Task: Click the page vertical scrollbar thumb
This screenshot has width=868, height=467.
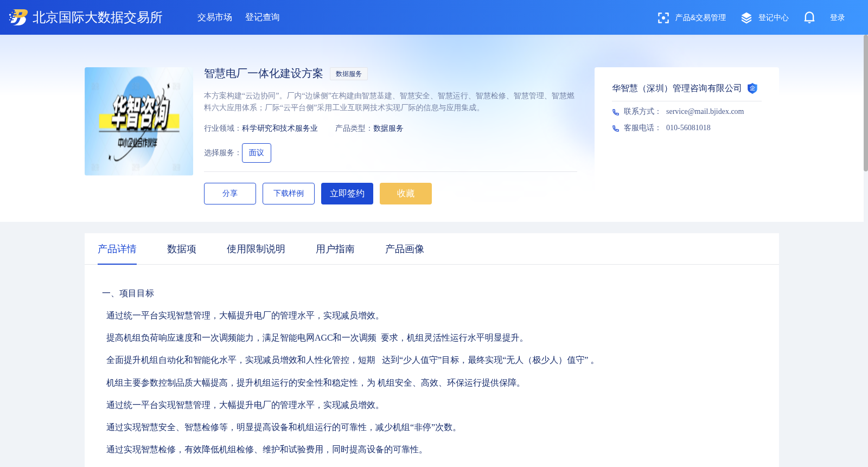Action: [865, 103]
